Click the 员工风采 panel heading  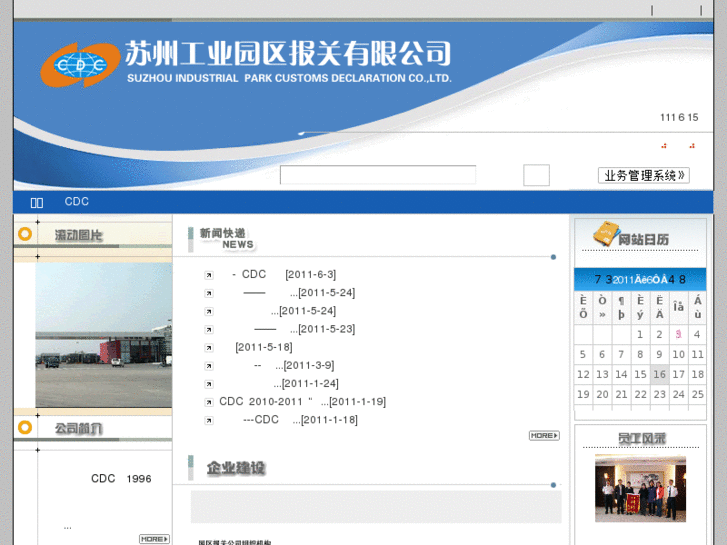tap(642, 438)
